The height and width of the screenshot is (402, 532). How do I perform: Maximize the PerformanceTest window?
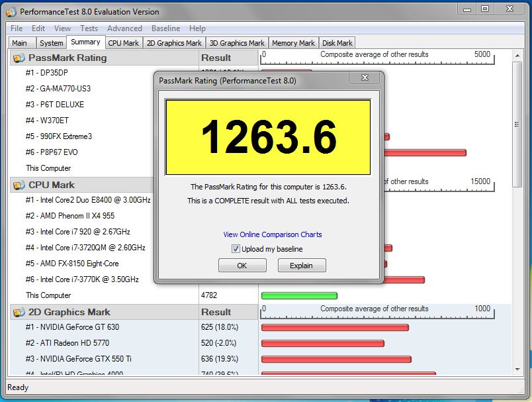click(x=485, y=9)
